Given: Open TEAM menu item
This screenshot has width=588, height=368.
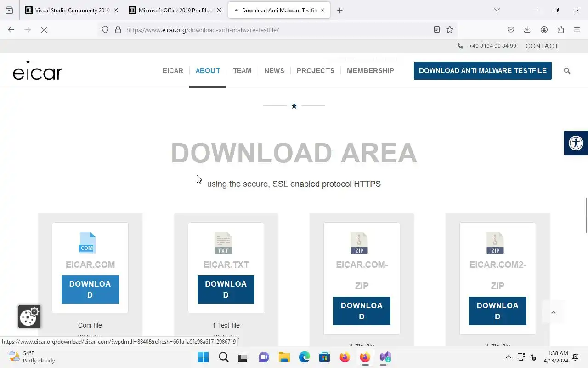Looking at the screenshot, I should coord(242,71).
